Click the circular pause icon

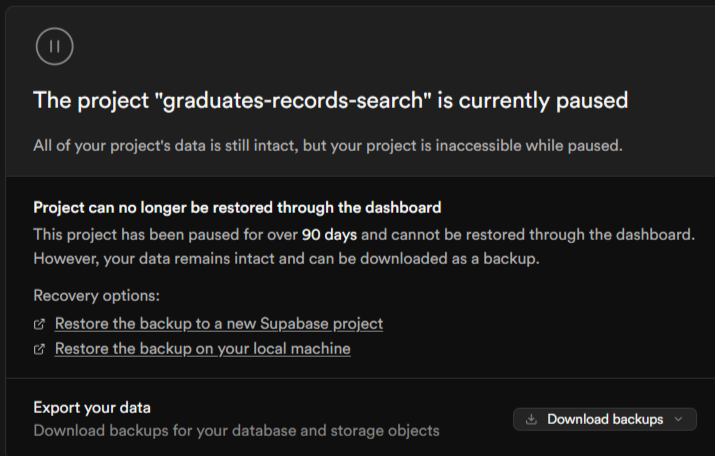coord(55,46)
